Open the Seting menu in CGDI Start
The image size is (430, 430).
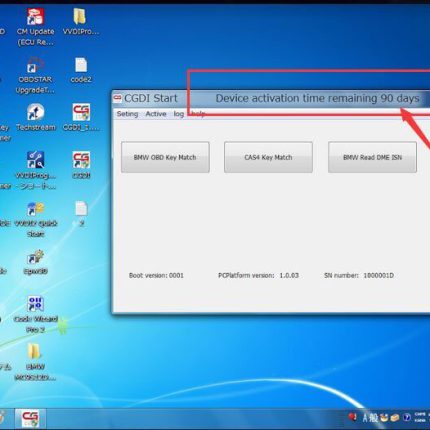[127, 114]
